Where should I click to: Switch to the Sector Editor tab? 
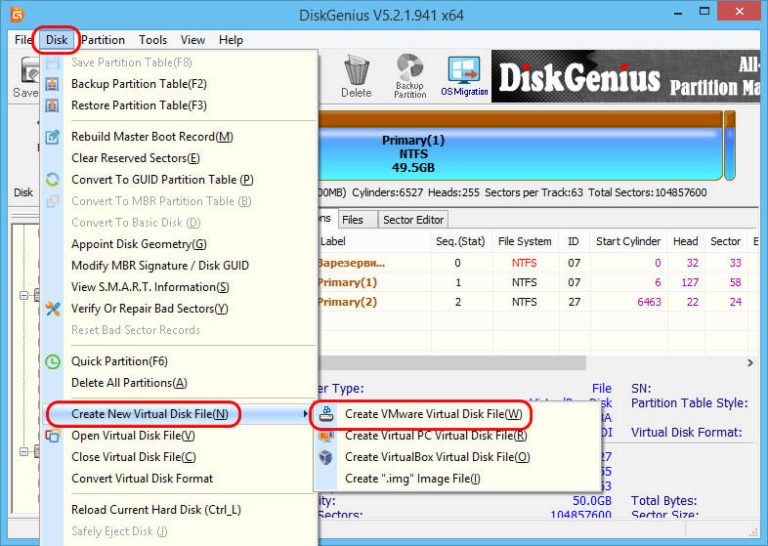click(413, 220)
